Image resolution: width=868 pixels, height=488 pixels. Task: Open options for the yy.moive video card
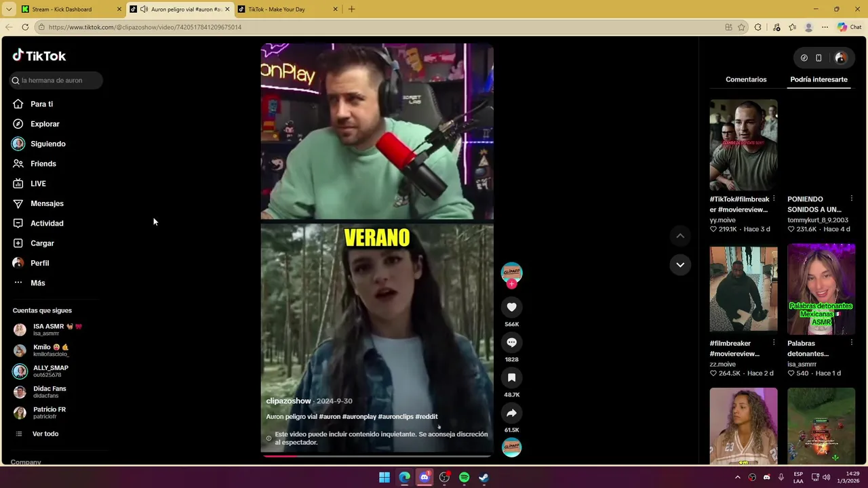tap(774, 199)
